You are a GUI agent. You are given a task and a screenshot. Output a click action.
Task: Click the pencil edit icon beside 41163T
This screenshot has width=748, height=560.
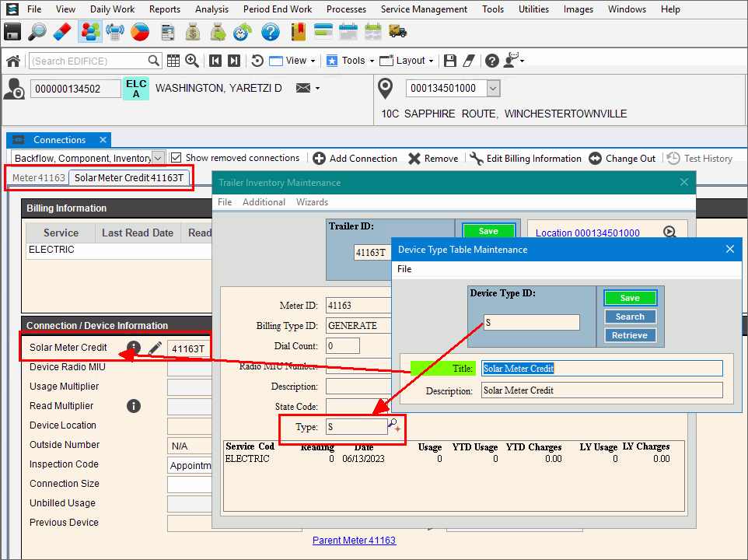click(x=155, y=348)
